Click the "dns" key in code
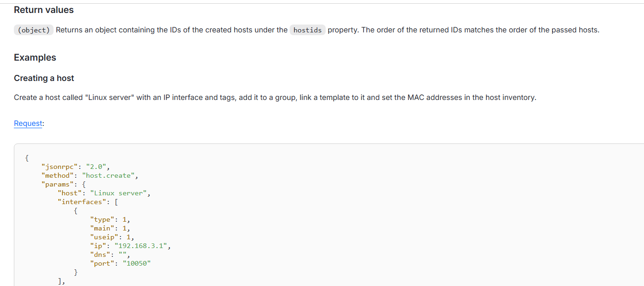644x286 pixels. pyautogui.click(x=102, y=255)
